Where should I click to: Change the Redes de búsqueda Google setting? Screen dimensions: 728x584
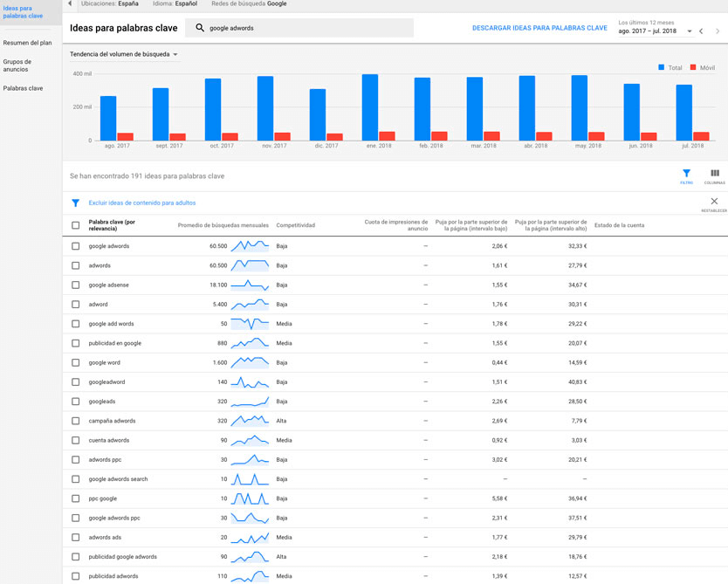click(249, 3)
